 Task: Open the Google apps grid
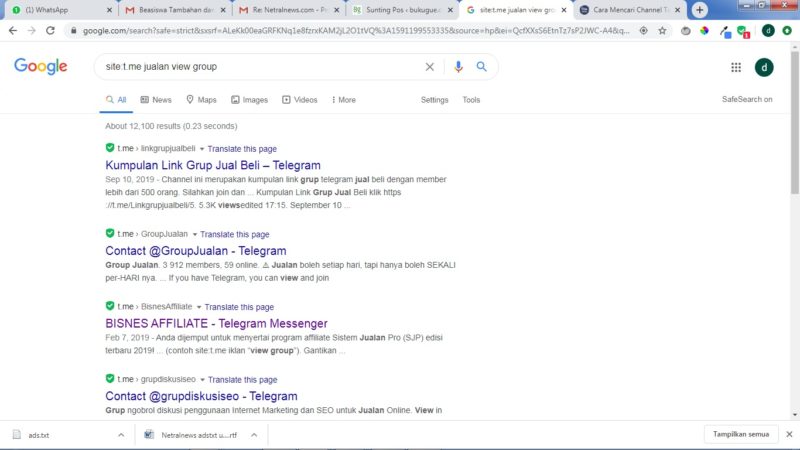[x=736, y=67]
